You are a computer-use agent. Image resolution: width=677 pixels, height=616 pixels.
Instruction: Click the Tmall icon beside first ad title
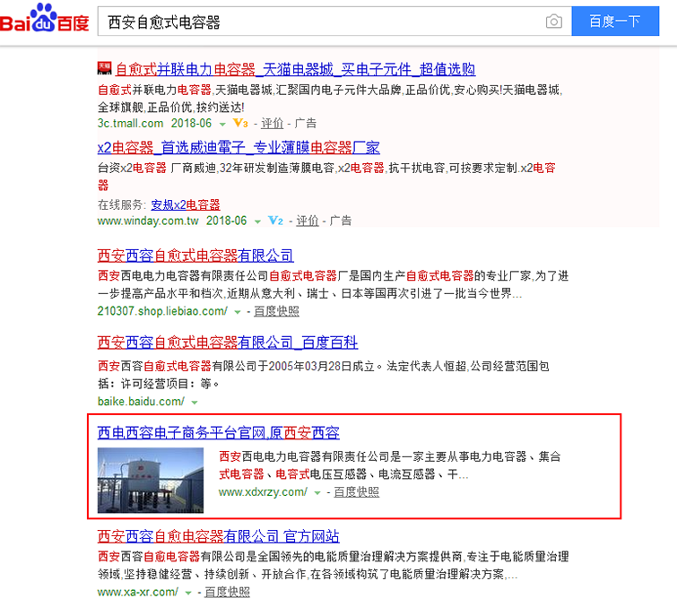pos(104,69)
